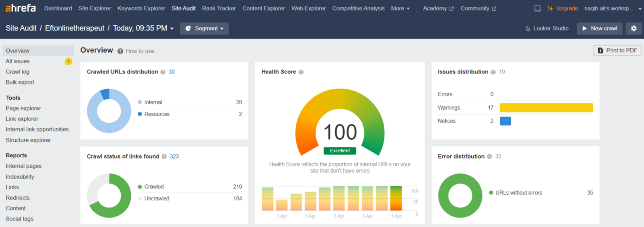Open Keywords Explorer
This screenshot has width=644, height=227.
(x=141, y=8)
